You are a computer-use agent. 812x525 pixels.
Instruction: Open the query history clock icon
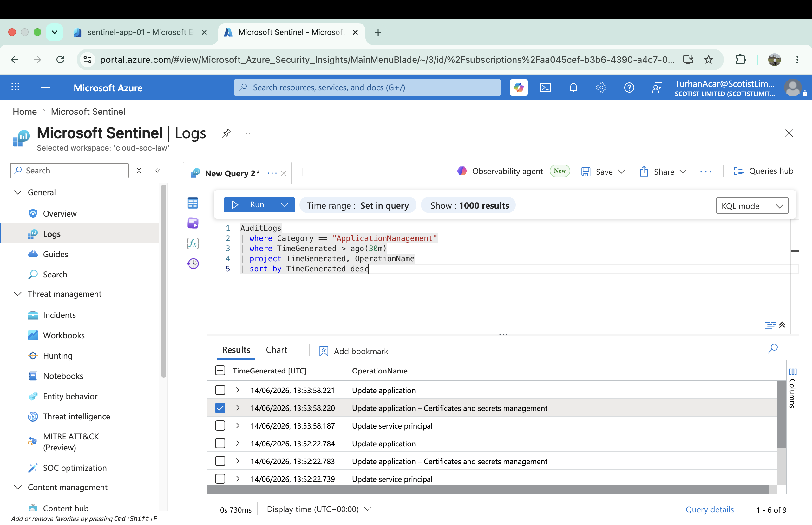[x=193, y=263]
